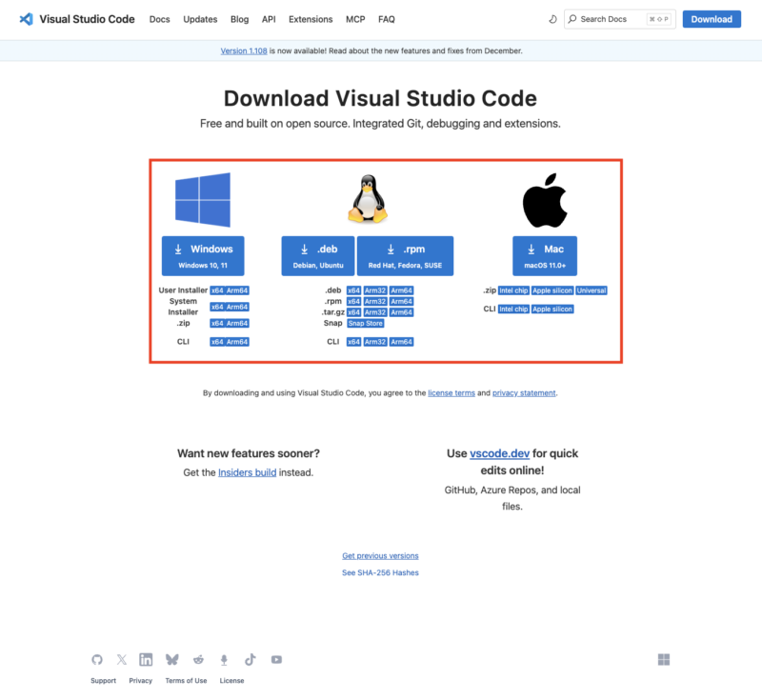The width and height of the screenshot is (762, 700).
Task: Click the GitHub icon in the footer
Action: [x=96, y=659]
